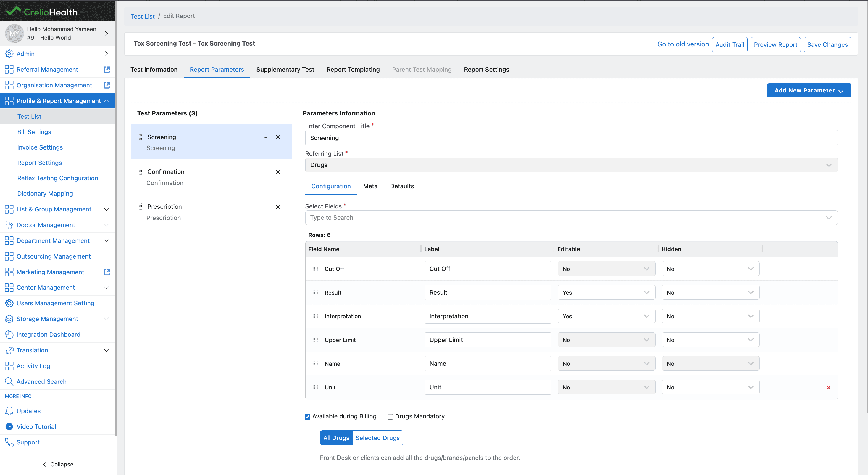Open Upper Limit Editable dropdown

[606, 340]
